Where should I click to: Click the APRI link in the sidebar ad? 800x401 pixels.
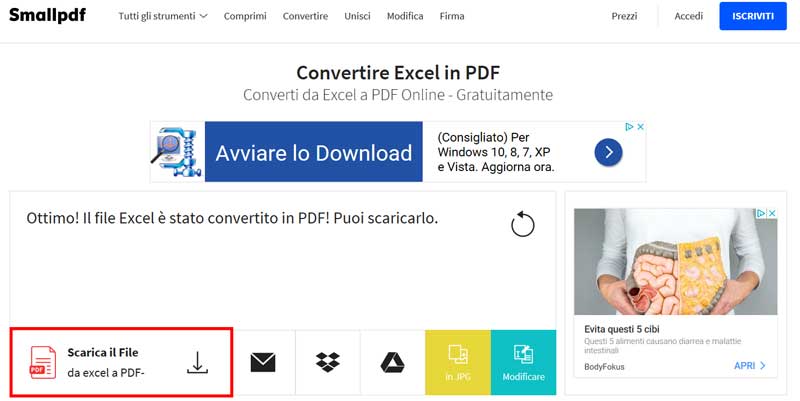pos(749,365)
